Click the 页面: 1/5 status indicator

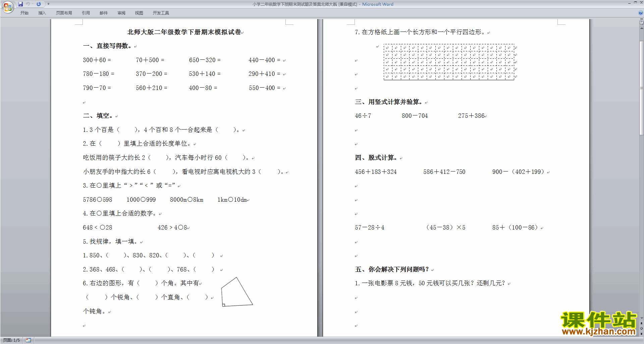click(11, 340)
